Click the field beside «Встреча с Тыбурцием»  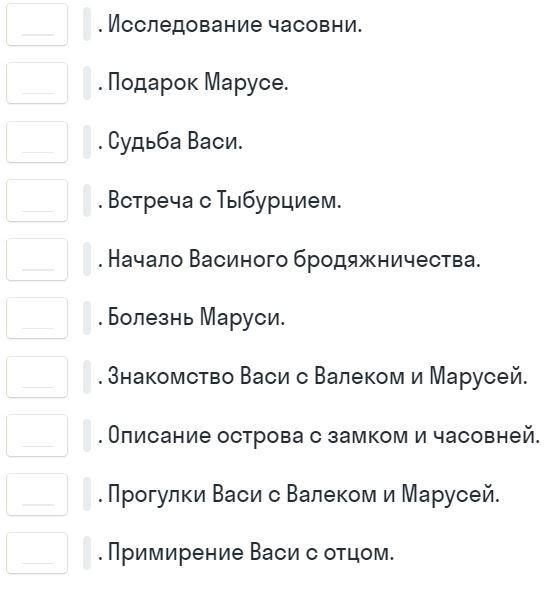[x=37, y=200]
